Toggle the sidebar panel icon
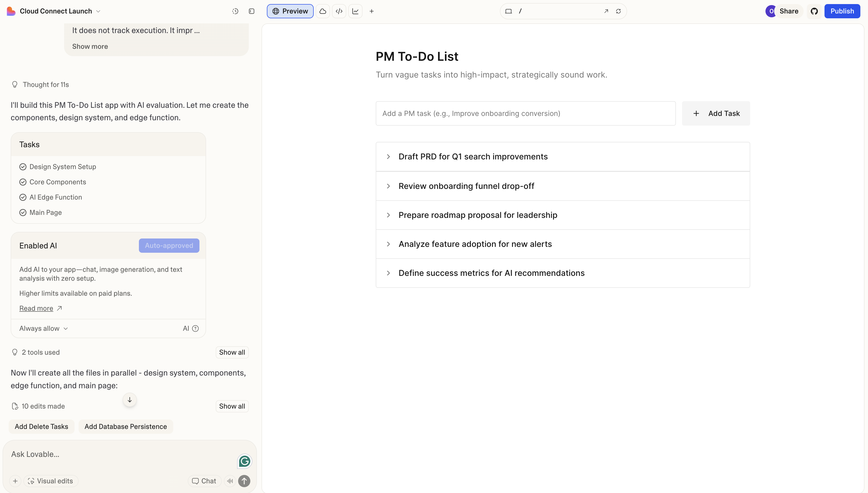This screenshot has width=868, height=493. [251, 11]
